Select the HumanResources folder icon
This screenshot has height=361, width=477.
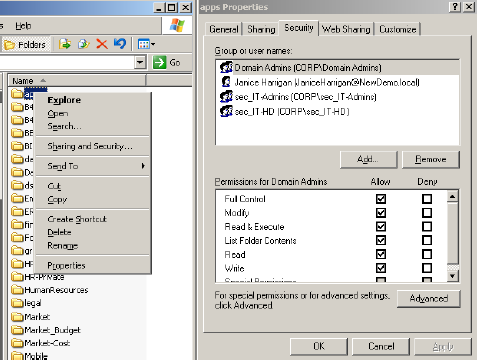pyautogui.click(x=17, y=290)
